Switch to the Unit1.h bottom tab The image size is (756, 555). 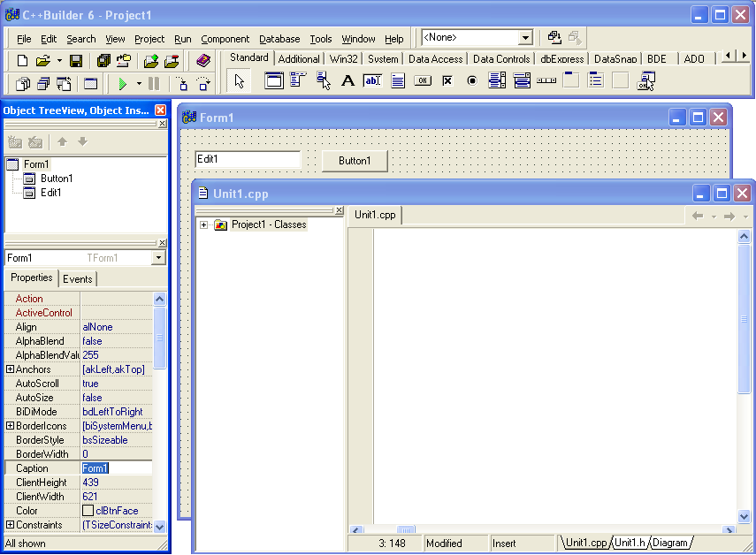click(x=630, y=543)
